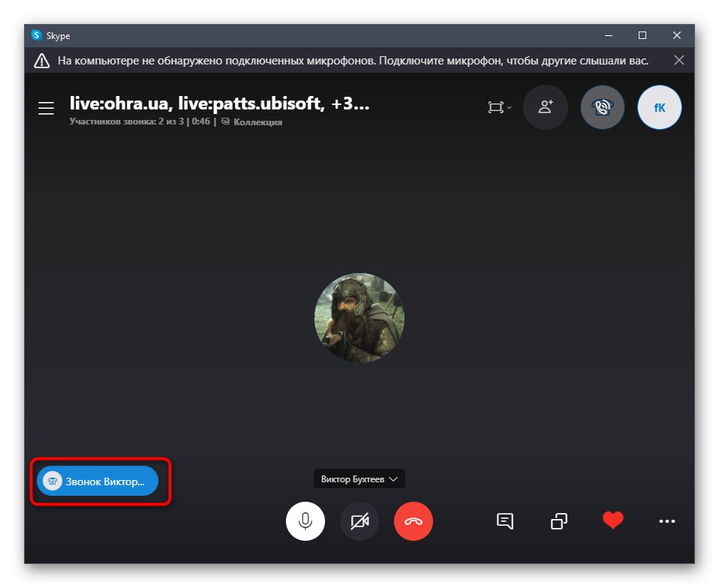The height and width of the screenshot is (588, 719).
Task: Open your fK profile avatar
Action: tap(659, 107)
